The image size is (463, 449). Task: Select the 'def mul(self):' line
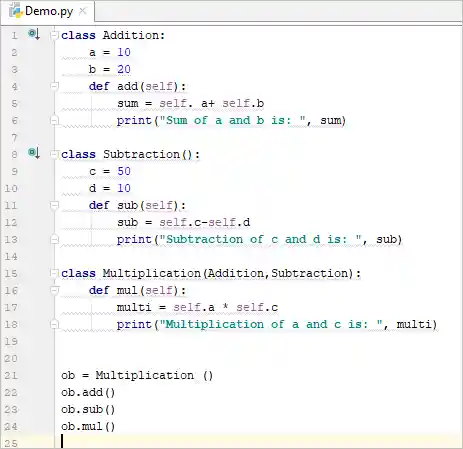click(137, 290)
